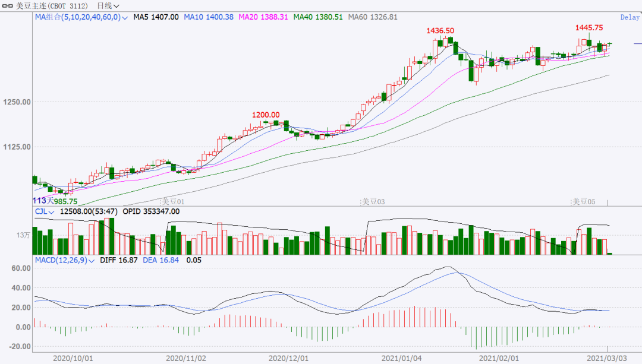Click the Delay status label
The width and height of the screenshot is (642, 364).
click(x=630, y=17)
